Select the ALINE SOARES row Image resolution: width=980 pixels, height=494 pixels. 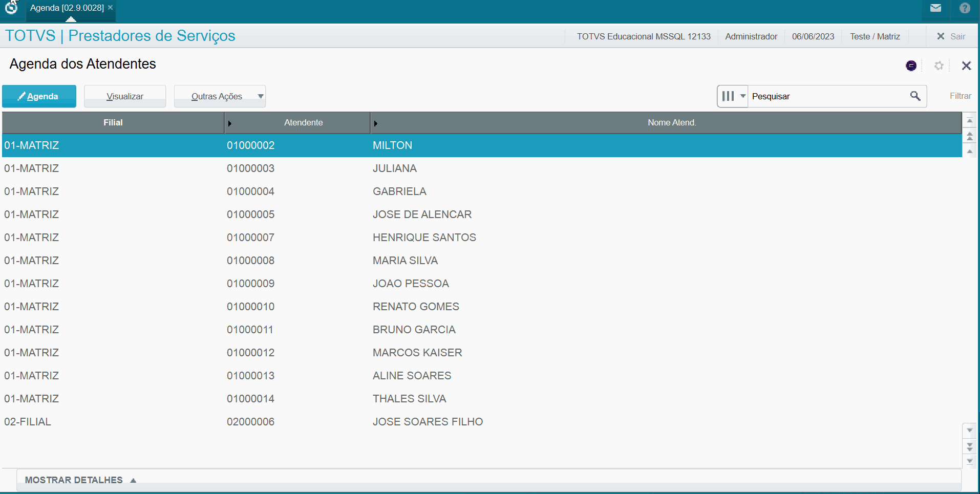point(482,376)
